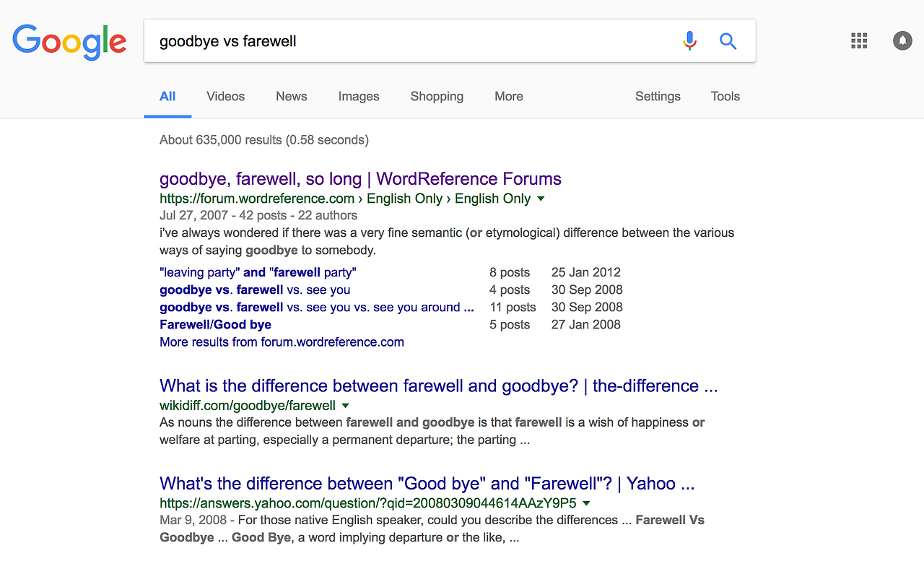This screenshot has height=561, width=924.
Task: Open the Google apps grid
Action: coord(859,40)
